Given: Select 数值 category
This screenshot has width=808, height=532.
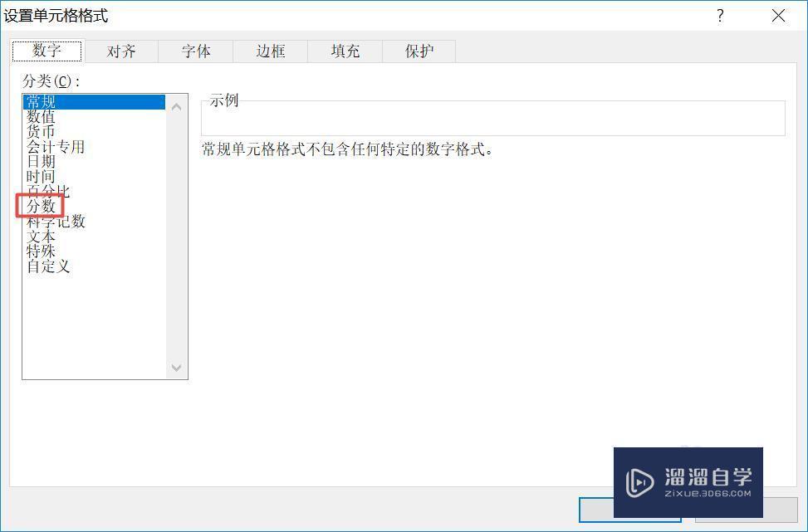Looking at the screenshot, I should click(95, 117).
